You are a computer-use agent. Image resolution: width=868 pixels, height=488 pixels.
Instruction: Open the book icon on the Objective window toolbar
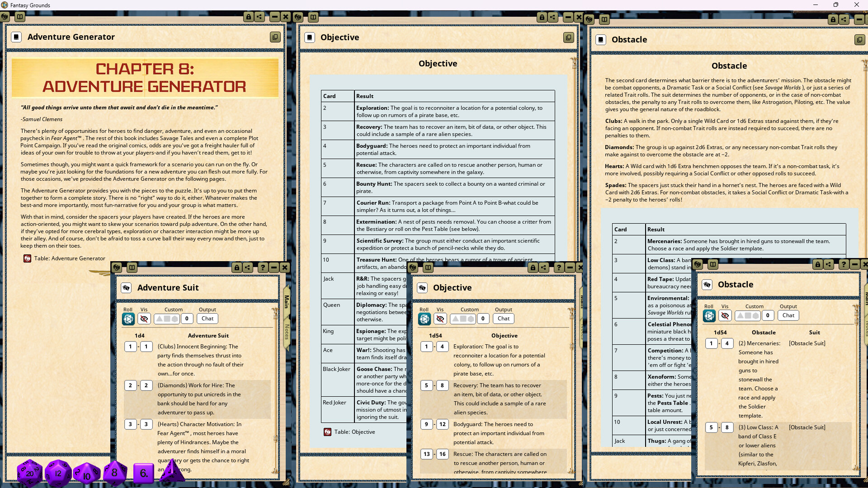pos(313,17)
